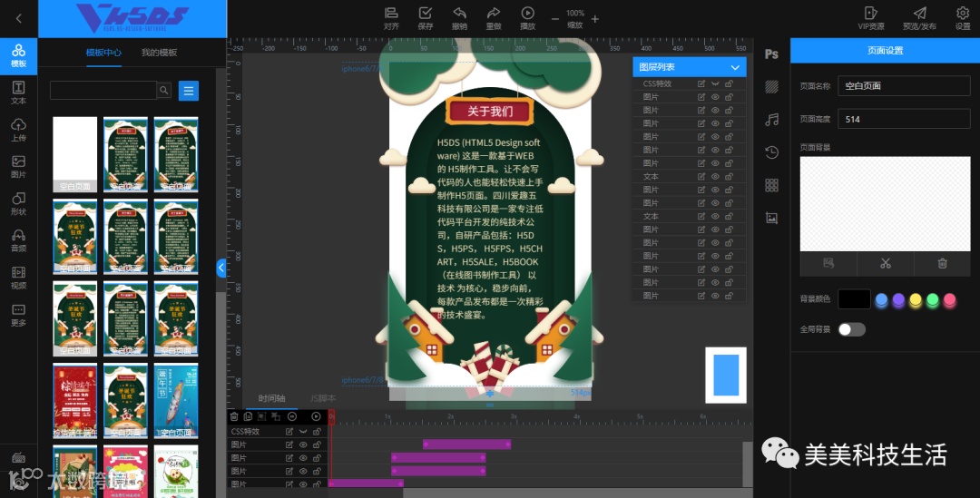Viewport: 980px width, 498px height.
Task: Collapse the template panel with blue arrow
Action: pos(221,269)
